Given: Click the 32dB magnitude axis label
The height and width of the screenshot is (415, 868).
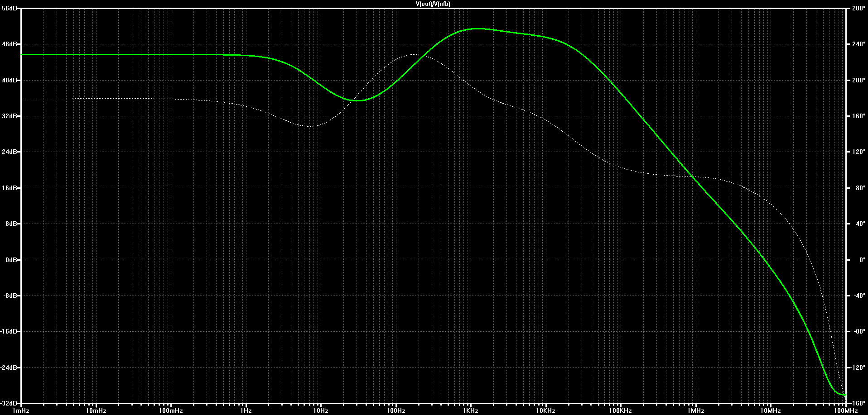Looking at the screenshot, I should tap(9, 116).
